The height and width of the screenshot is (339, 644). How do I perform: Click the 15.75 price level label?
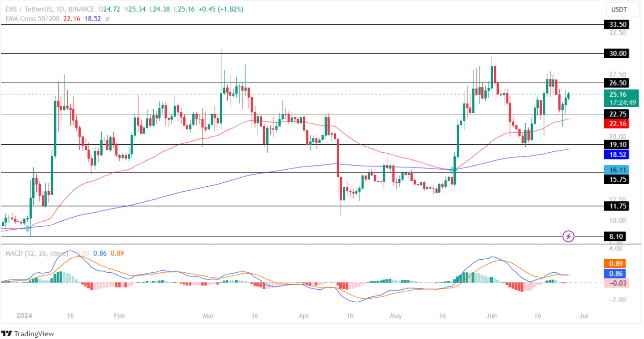click(618, 179)
